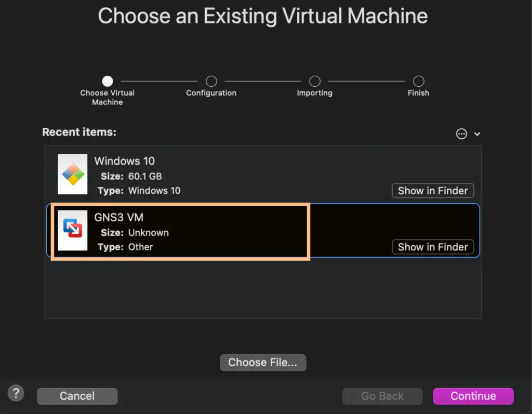This screenshot has height=414, width=532.
Task: Click the Go Back button
Action: coord(382,396)
